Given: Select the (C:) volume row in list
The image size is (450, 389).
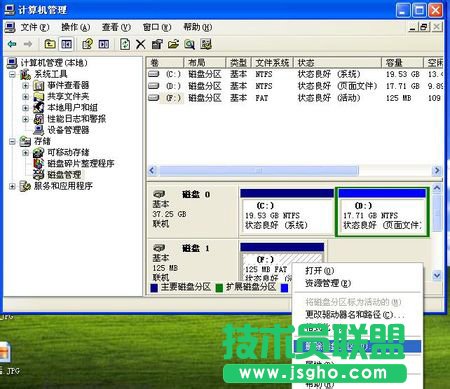Looking at the screenshot, I should [x=295, y=74].
